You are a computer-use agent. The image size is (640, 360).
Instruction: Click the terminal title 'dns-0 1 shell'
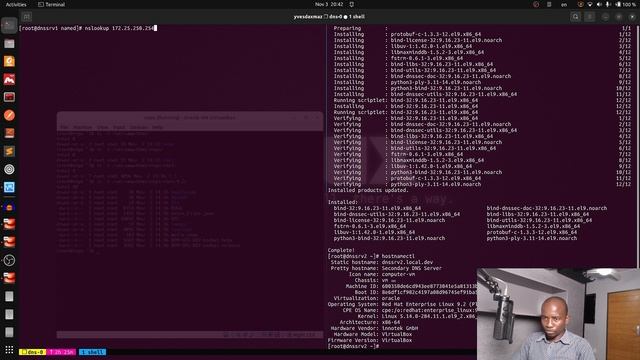point(329,17)
